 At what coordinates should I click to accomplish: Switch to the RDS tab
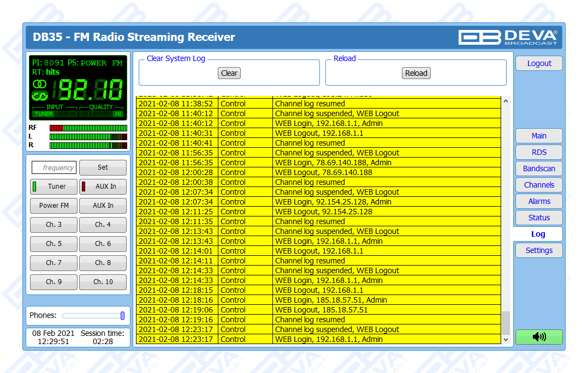(x=538, y=152)
